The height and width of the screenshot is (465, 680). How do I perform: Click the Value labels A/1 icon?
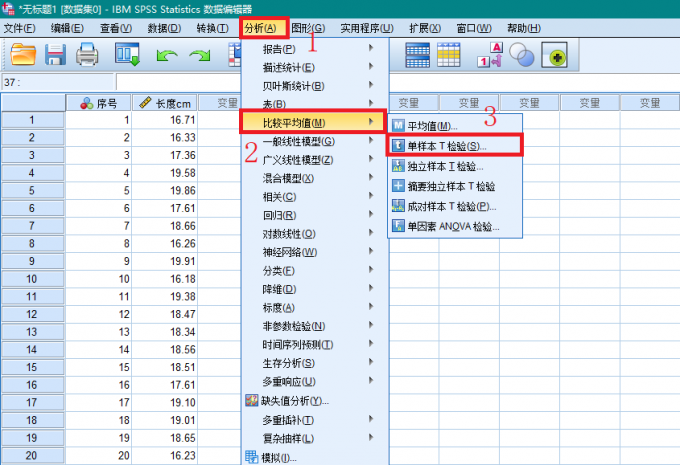(x=490, y=55)
